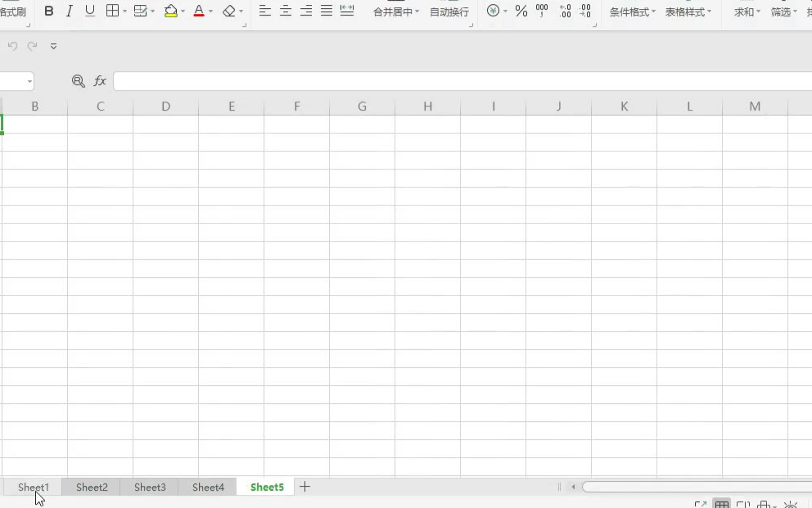The height and width of the screenshot is (508, 812).
Task: Apply yellow fill color to cell
Action: pos(170,11)
